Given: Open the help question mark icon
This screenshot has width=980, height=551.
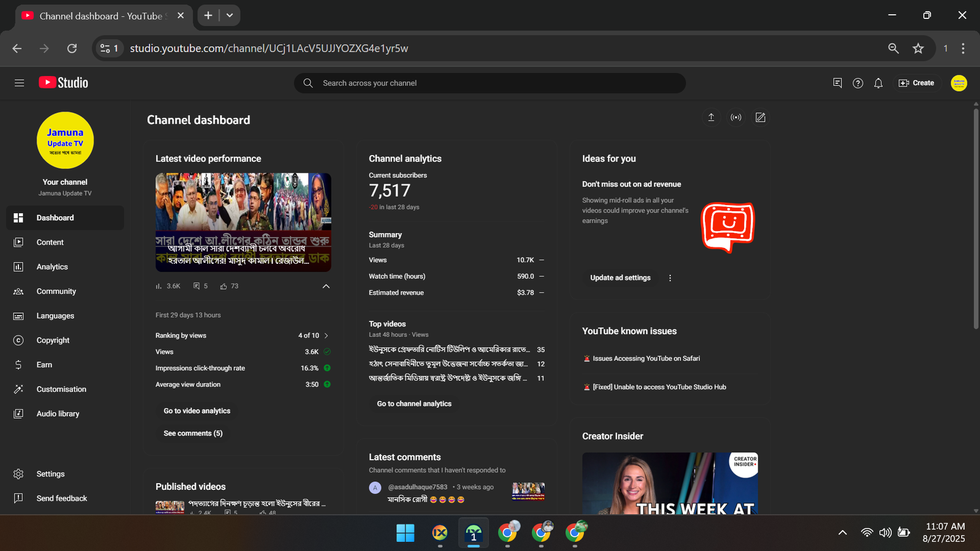Looking at the screenshot, I should (858, 83).
